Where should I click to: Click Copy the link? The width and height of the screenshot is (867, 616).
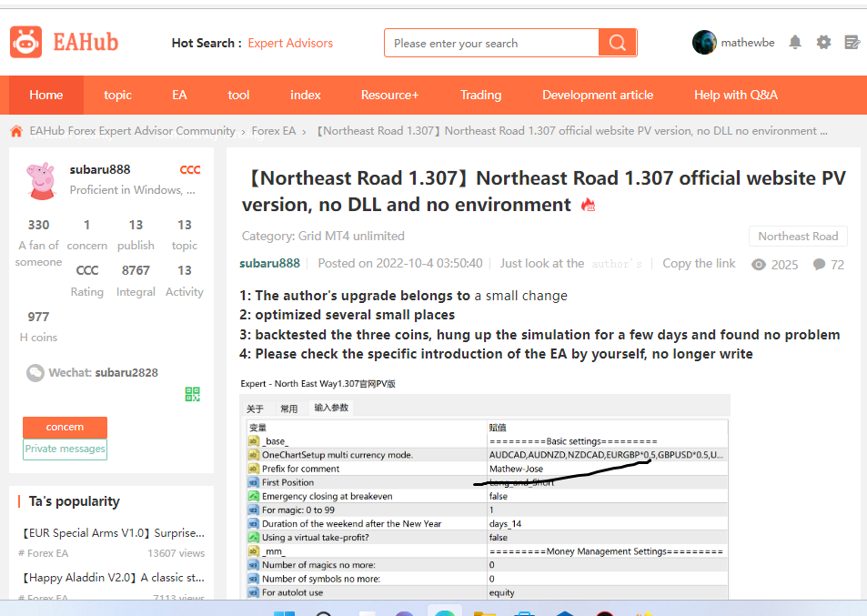(x=699, y=264)
